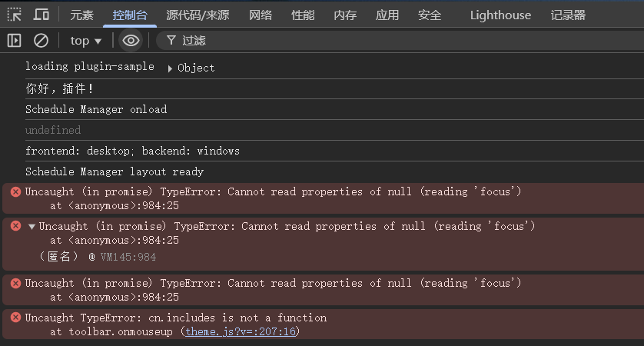Open the VM145:984 source link
Screen dimensions: 644x346
(x=128, y=257)
